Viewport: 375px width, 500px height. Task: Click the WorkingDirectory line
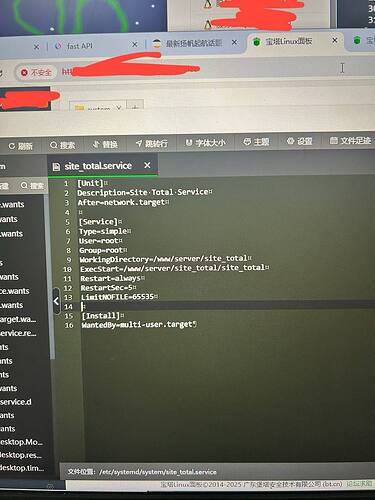[164, 259]
